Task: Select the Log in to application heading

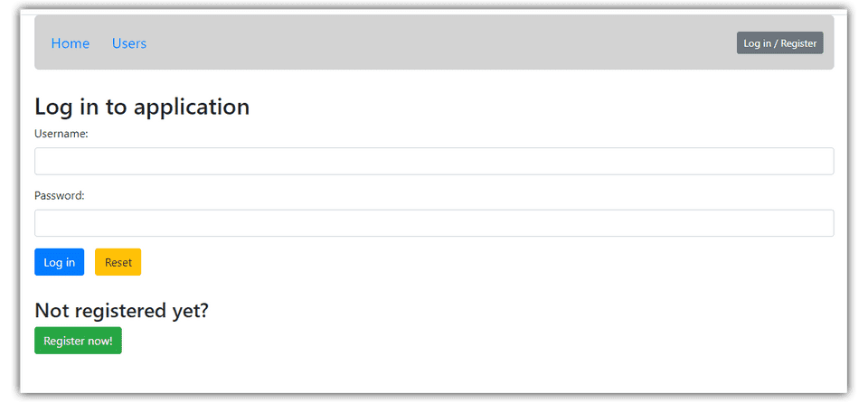Action: coord(142,107)
